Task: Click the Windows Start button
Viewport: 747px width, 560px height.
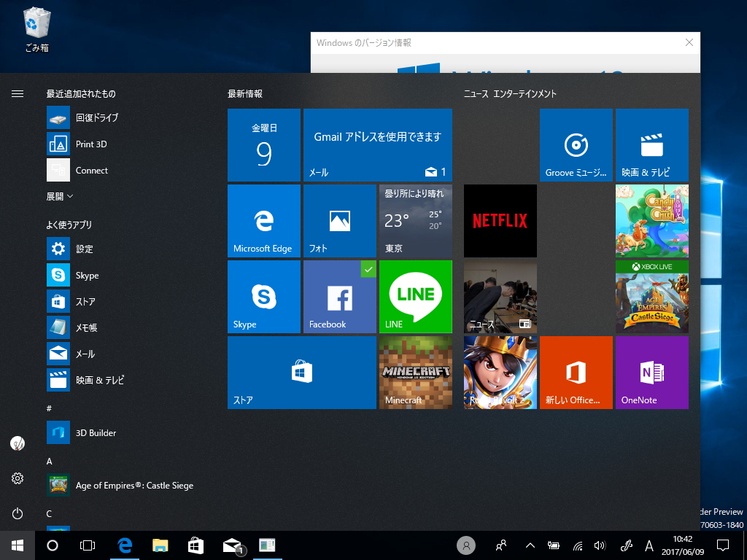Action: 18,545
